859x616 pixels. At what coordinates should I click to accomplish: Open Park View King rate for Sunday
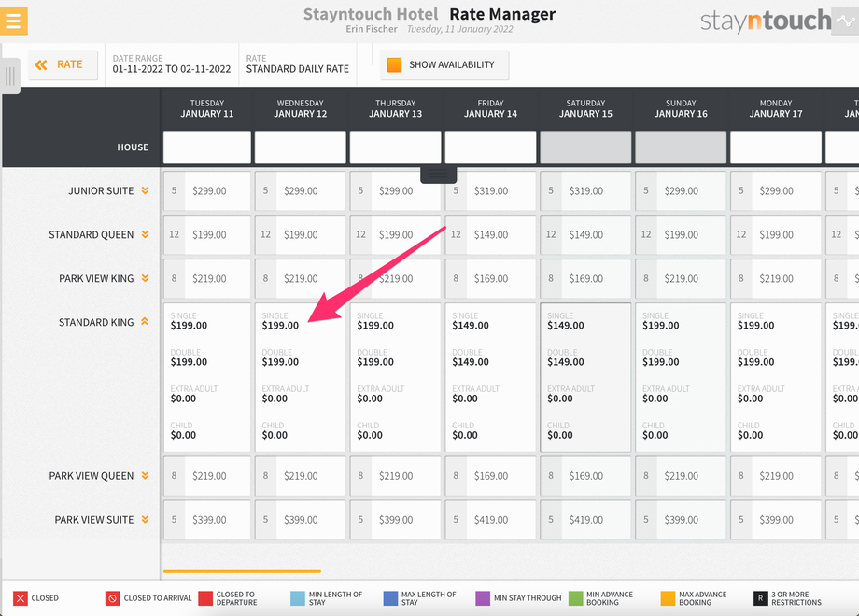pos(681,278)
